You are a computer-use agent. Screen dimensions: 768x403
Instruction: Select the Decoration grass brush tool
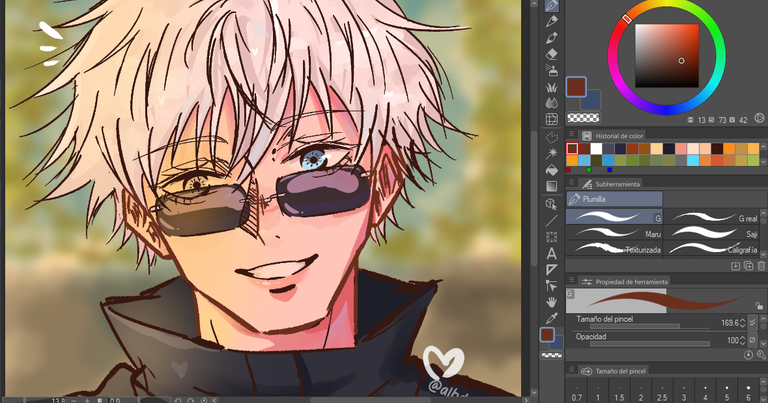pyautogui.click(x=552, y=87)
